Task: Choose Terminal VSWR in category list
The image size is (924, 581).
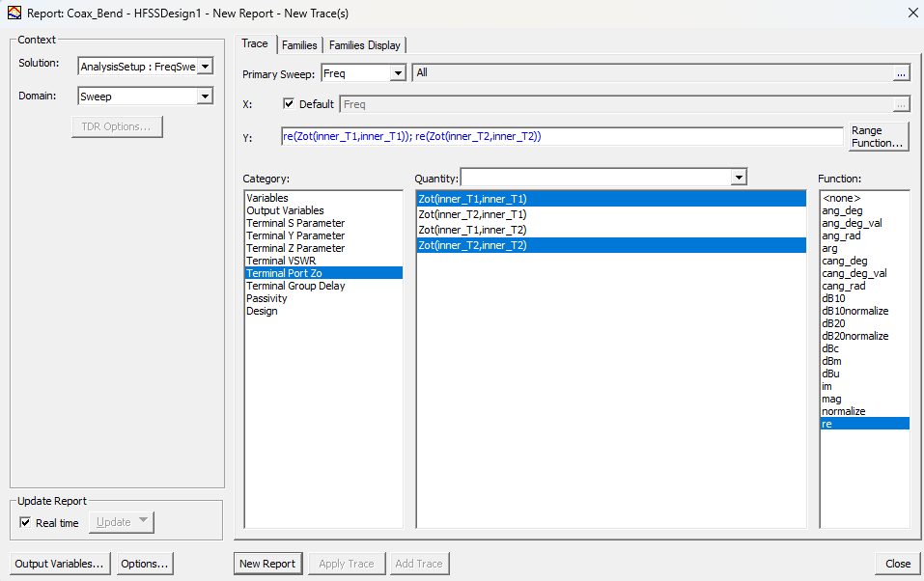Action: tap(281, 261)
